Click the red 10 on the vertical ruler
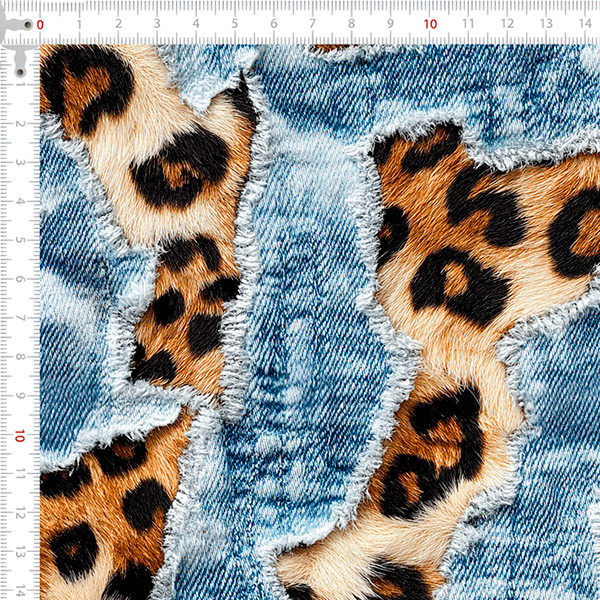 pyautogui.click(x=20, y=435)
